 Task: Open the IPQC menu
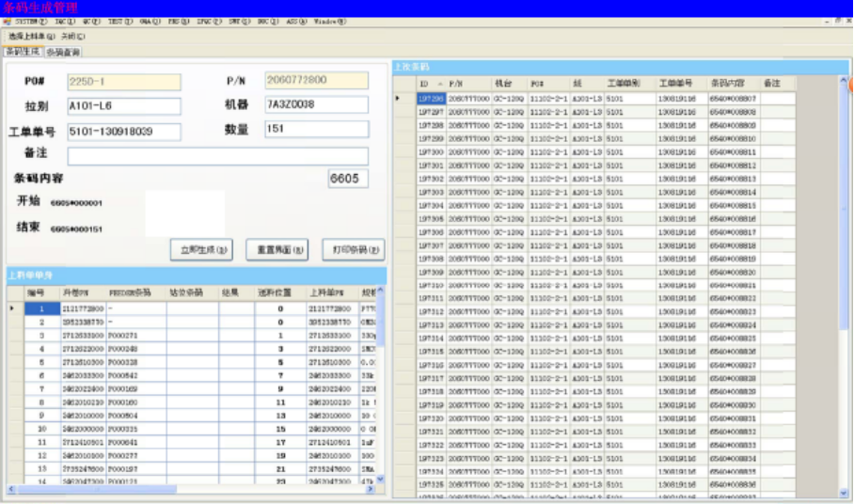pyautogui.click(x=209, y=22)
